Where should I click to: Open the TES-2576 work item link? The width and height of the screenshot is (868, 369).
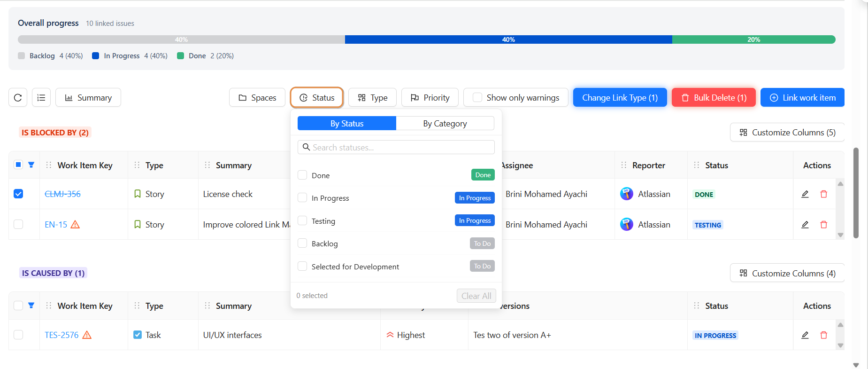pos(61,335)
